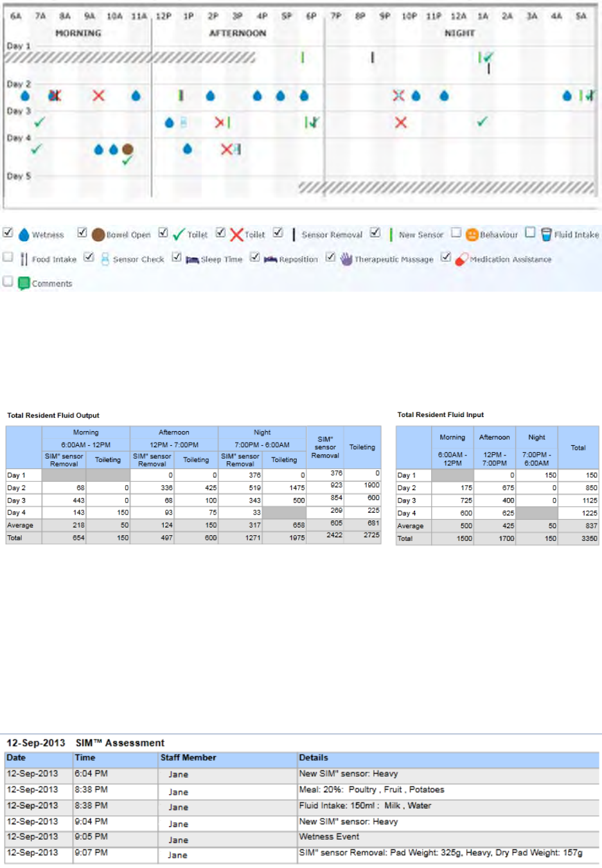Select Day 3 light blue Sensor Check marker
602x868 pixels.
coord(183,122)
